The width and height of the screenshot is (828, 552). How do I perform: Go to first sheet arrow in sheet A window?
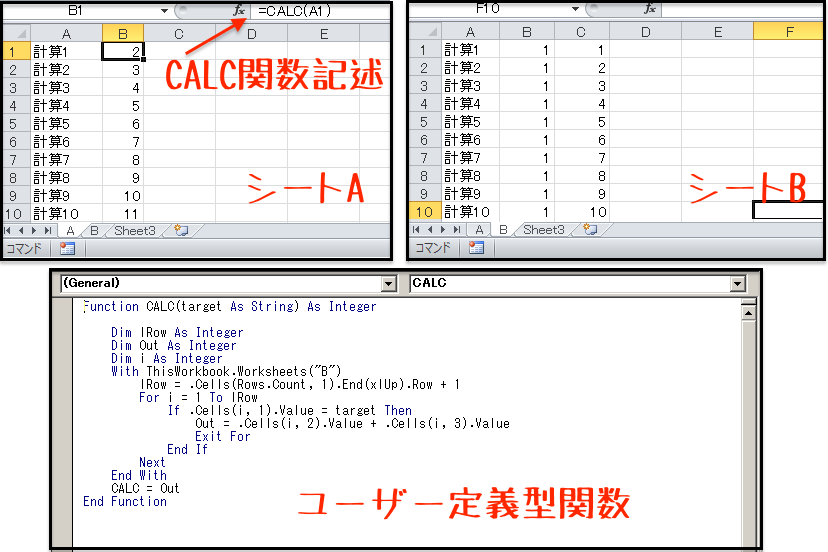7,230
